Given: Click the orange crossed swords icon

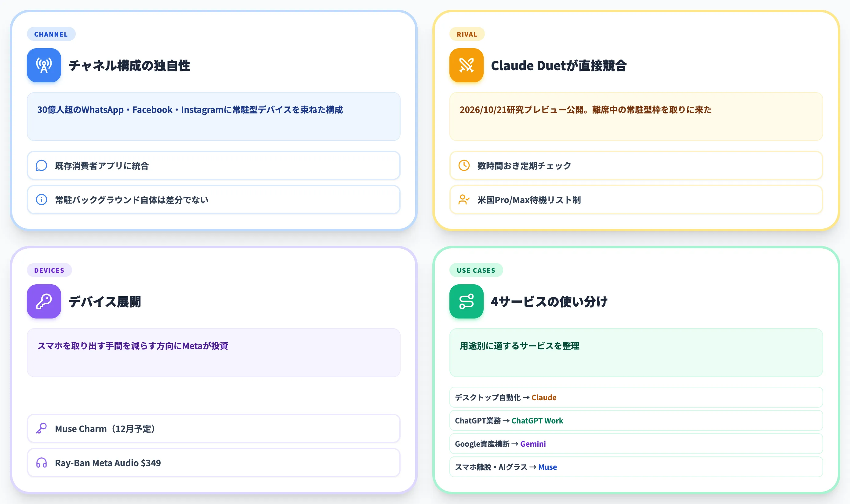Looking at the screenshot, I should pos(466,65).
